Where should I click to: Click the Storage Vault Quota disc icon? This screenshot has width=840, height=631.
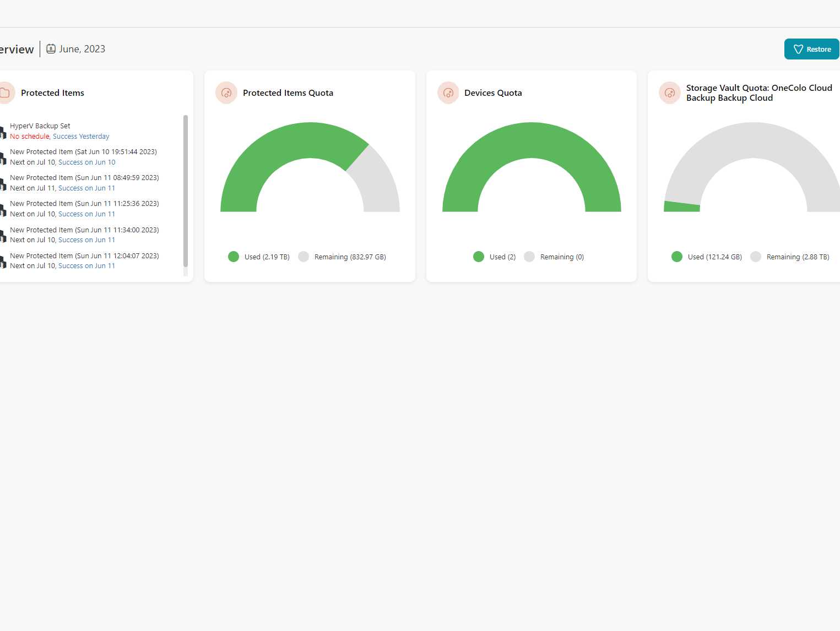[x=670, y=93]
